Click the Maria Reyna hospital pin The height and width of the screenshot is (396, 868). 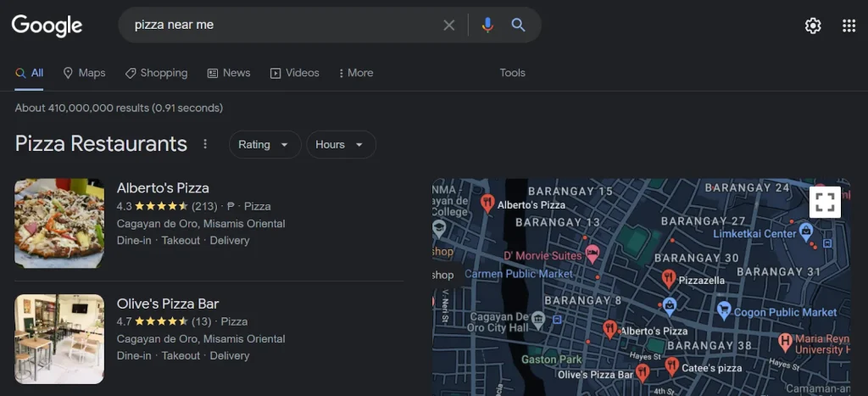pyautogui.click(x=785, y=343)
